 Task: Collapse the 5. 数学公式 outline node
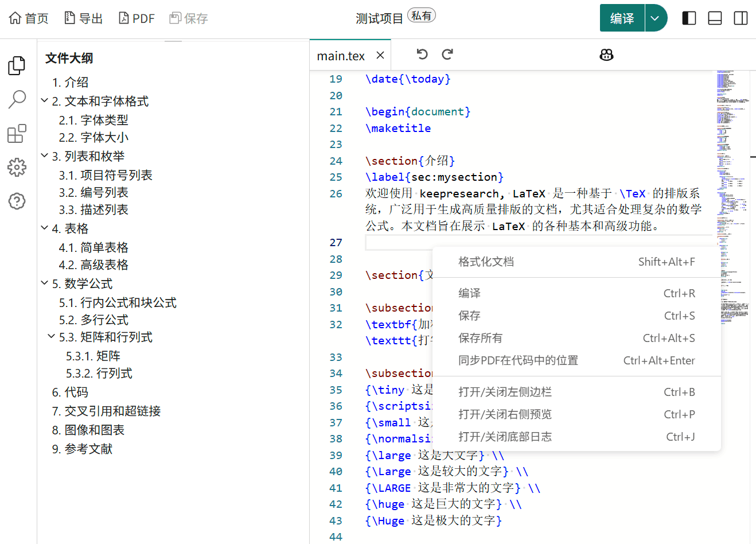[x=45, y=283]
